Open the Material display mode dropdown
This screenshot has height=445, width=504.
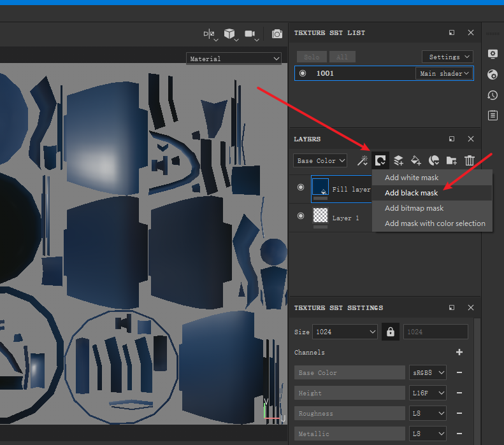234,59
